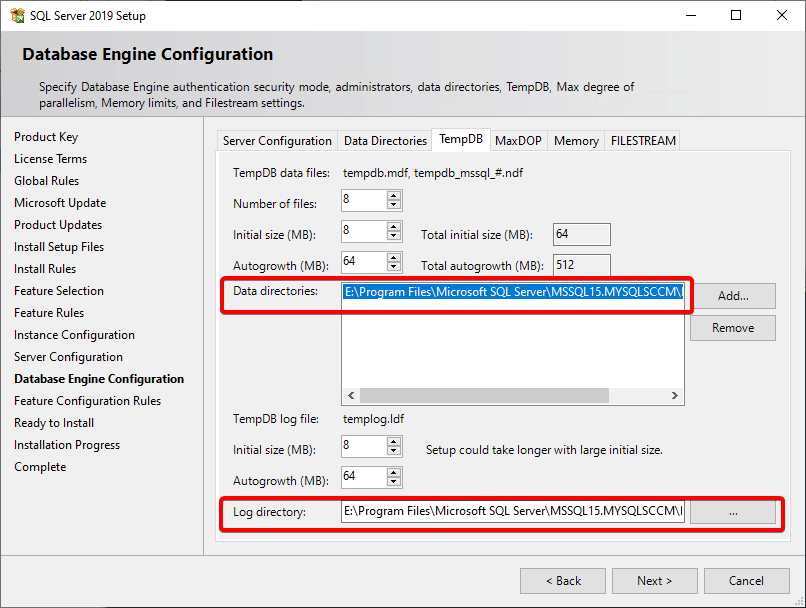Click Ready to Install step
Viewport: 806px width, 608px height.
tap(54, 423)
